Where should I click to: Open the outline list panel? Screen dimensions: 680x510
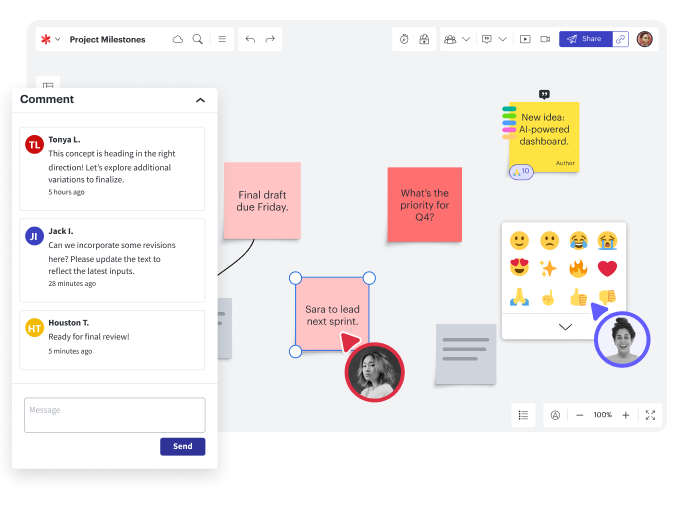click(523, 414)
